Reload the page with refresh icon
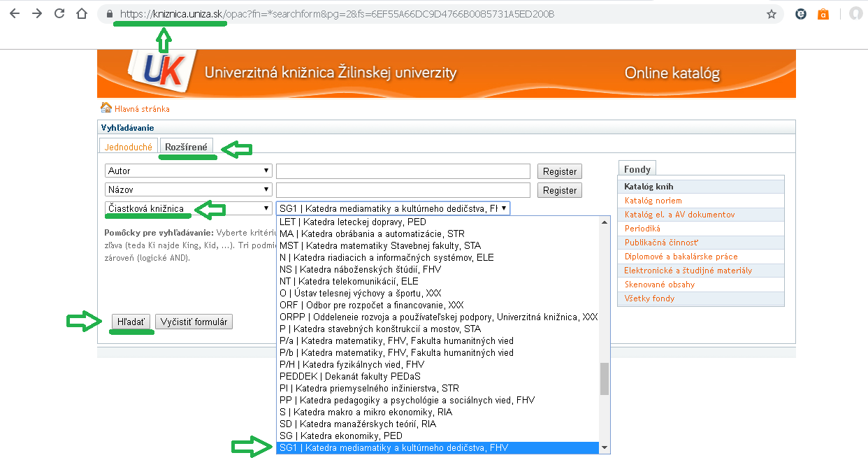 pos(59,14)
